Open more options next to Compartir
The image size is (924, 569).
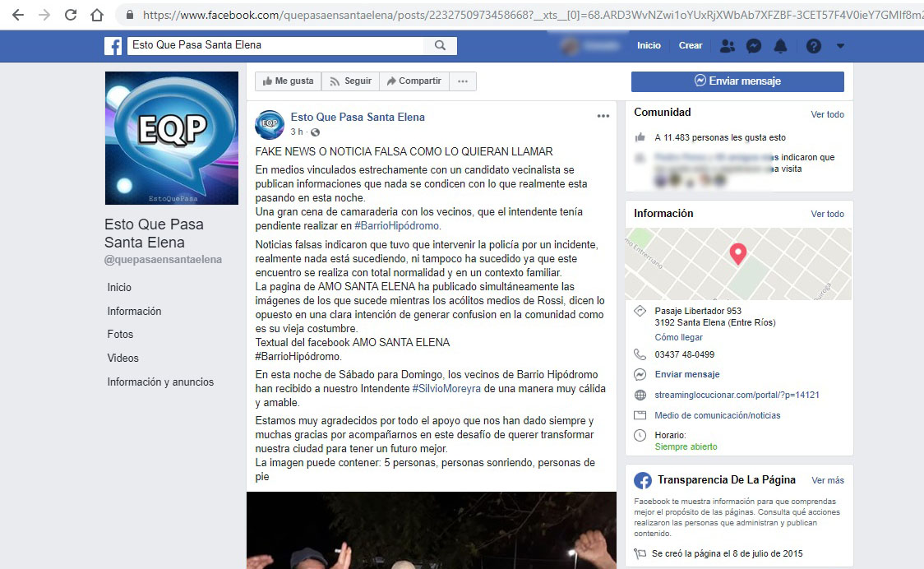(463, 81)
